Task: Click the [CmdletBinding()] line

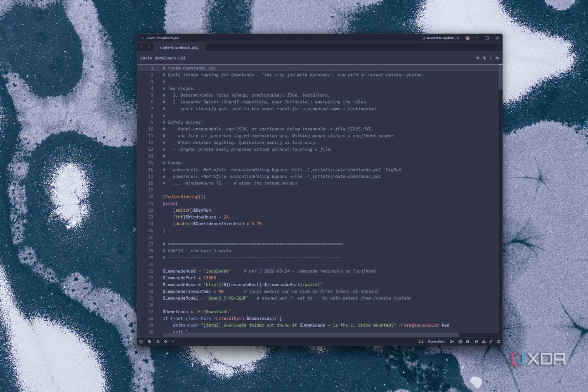Action: pyautogui.click(x=184, y=197)
